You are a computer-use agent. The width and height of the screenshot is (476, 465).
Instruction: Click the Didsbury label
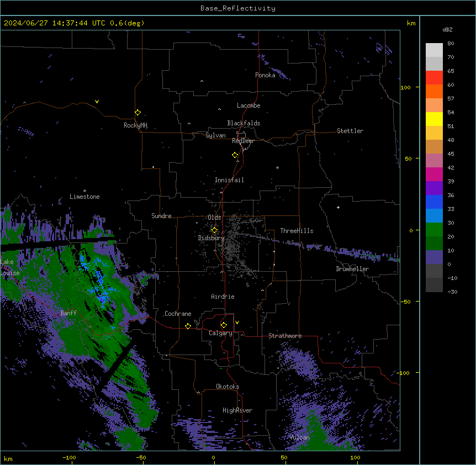211,238
